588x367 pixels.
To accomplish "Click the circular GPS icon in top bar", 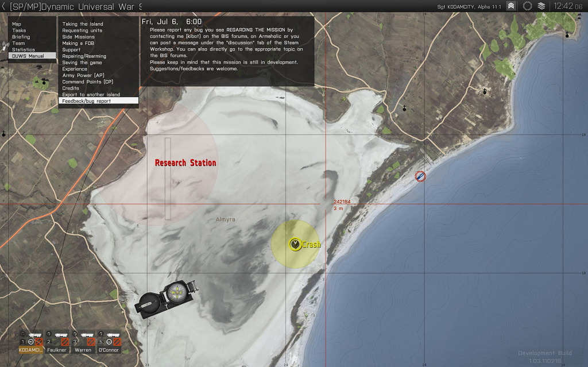I will tap(527, 6).
